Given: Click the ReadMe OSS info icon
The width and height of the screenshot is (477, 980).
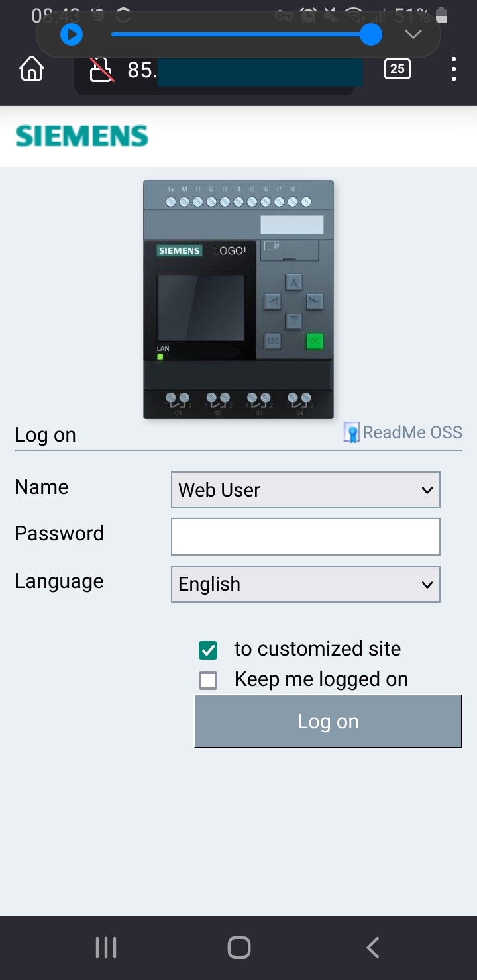Looking at the screenshot, I should pyautogui.click(x=352, y=433).
